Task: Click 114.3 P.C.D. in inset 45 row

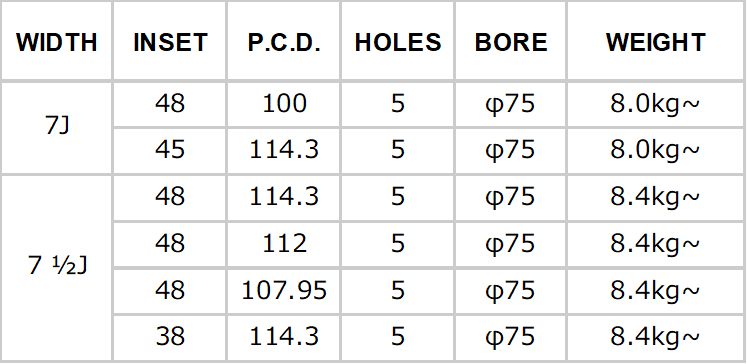Action: tap(284, 151)
